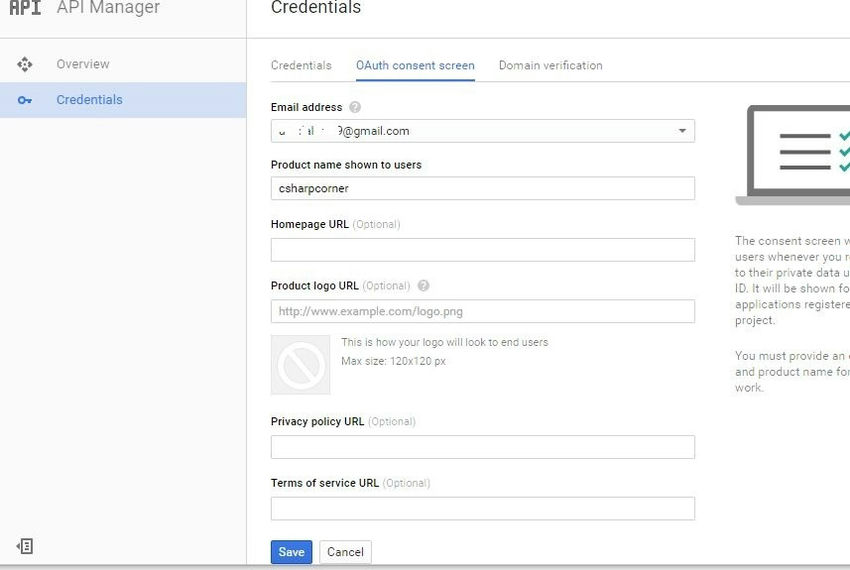Viewport: 850px width, 570px height.
Task: Expand the Email address dropdown arrow
Action: click(682, 131)
